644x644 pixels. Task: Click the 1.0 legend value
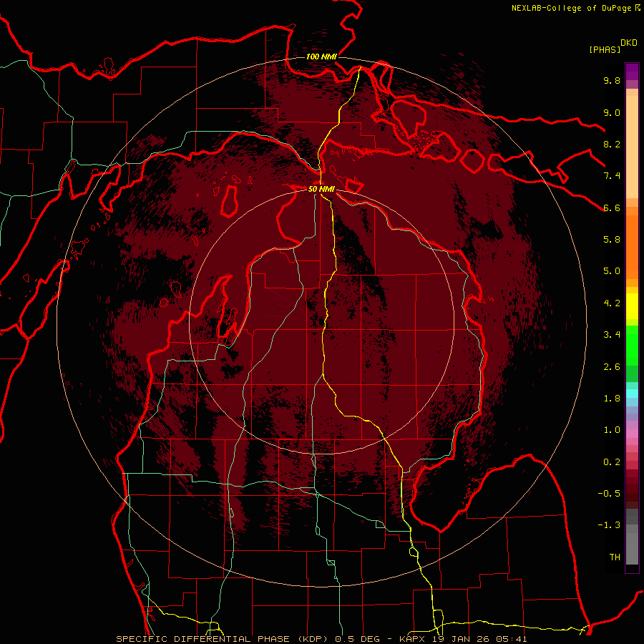pyautogui.click(x=612, y=430)
